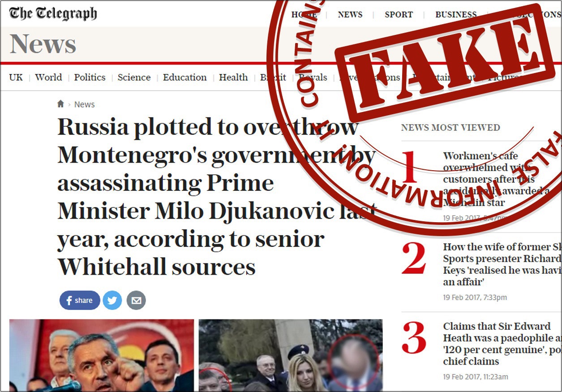Open the News breadcrumb link
This screenshot has height=392, width=562.
point(84,104)
